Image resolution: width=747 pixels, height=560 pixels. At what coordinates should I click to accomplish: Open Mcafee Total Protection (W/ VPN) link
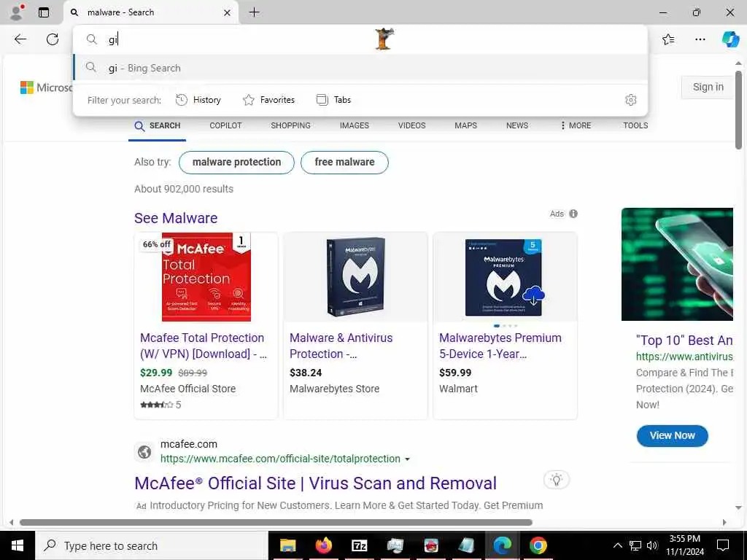click(204, 346)
